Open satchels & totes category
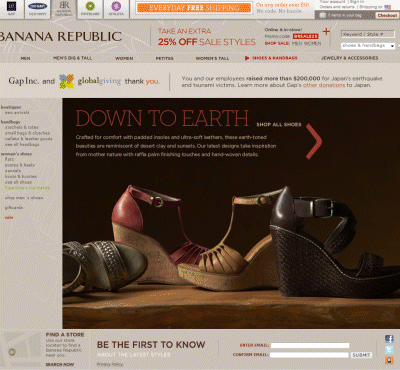 [x=22, y=127]
